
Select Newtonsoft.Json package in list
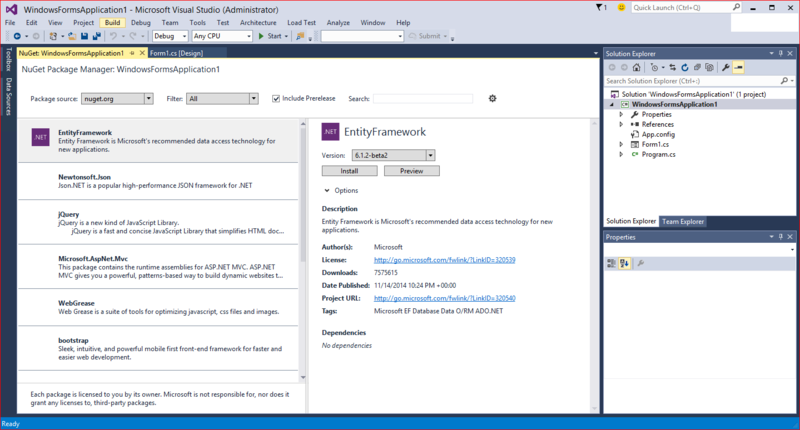(158, 181)
